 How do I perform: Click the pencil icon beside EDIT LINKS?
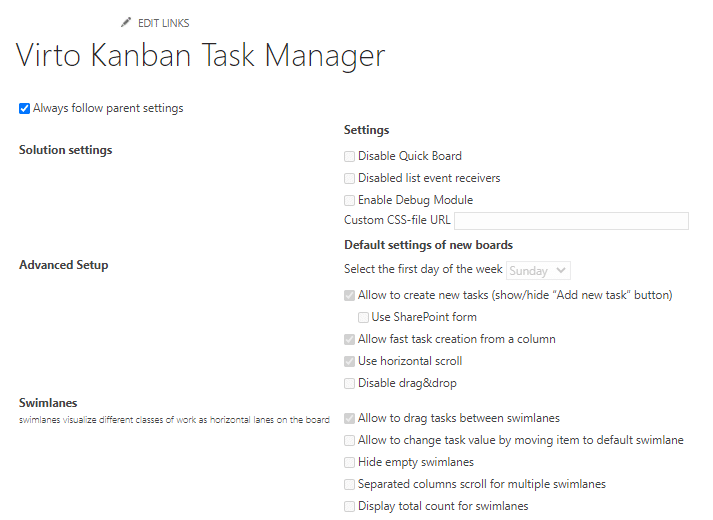click(x=126, y=22)
